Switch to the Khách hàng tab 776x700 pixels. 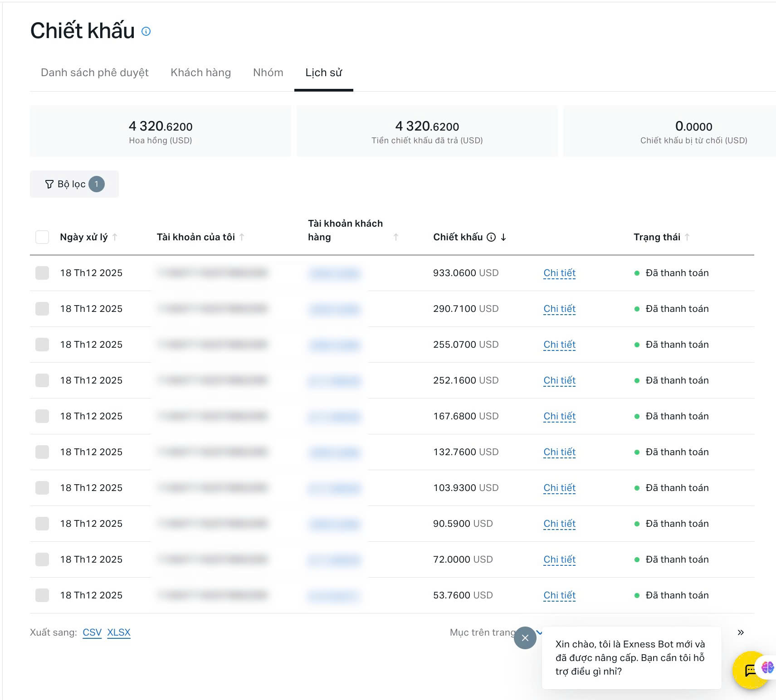pos(200,73)
